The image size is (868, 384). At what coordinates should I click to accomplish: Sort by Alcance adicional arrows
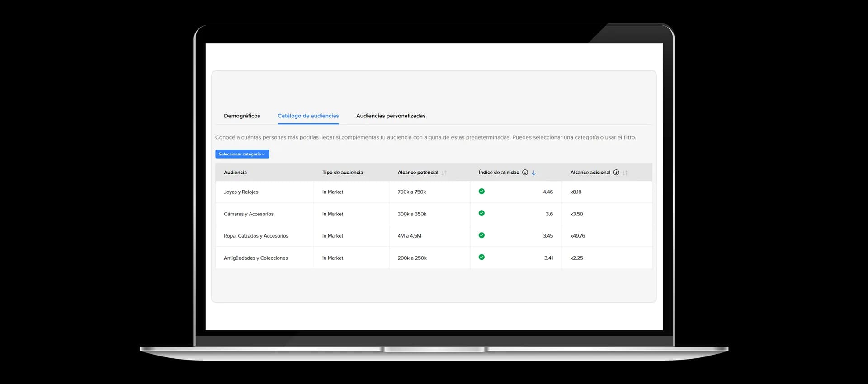625,173
